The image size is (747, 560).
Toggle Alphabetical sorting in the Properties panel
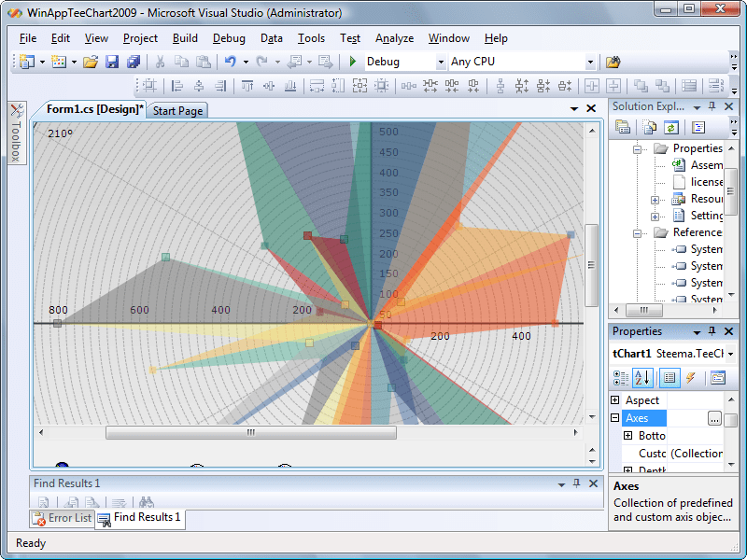click(641, 377)
